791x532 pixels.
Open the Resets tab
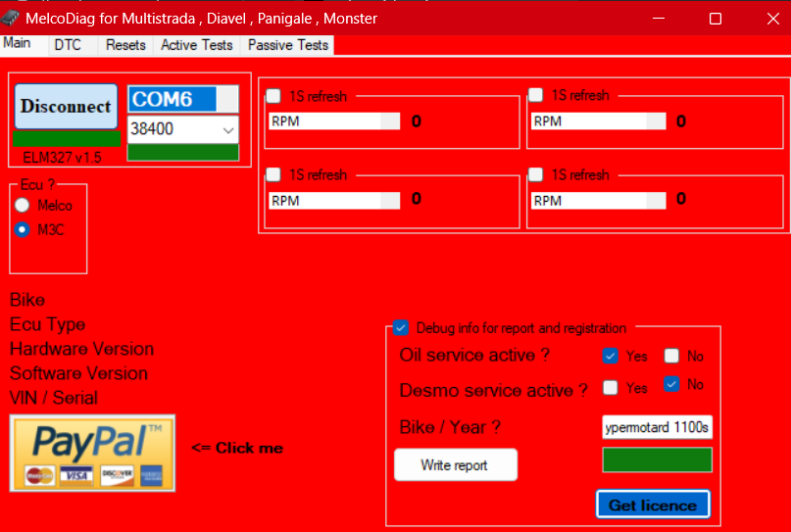point(125,45)
